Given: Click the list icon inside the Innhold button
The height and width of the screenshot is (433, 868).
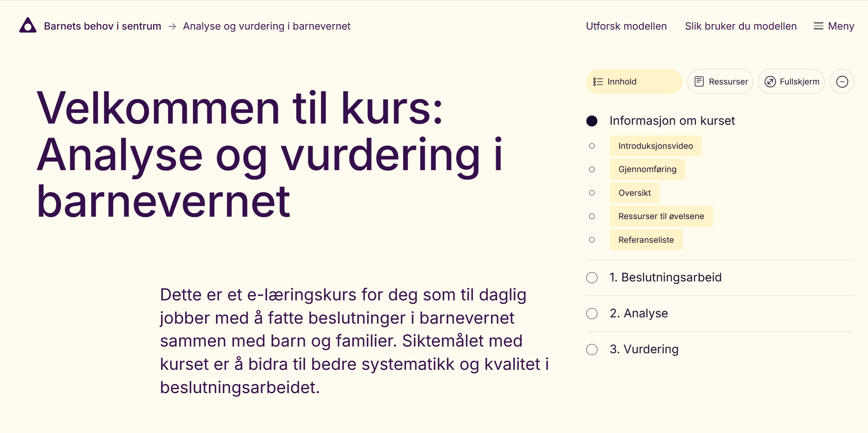Looking at the screenshot, I should (x=598, y=81).
